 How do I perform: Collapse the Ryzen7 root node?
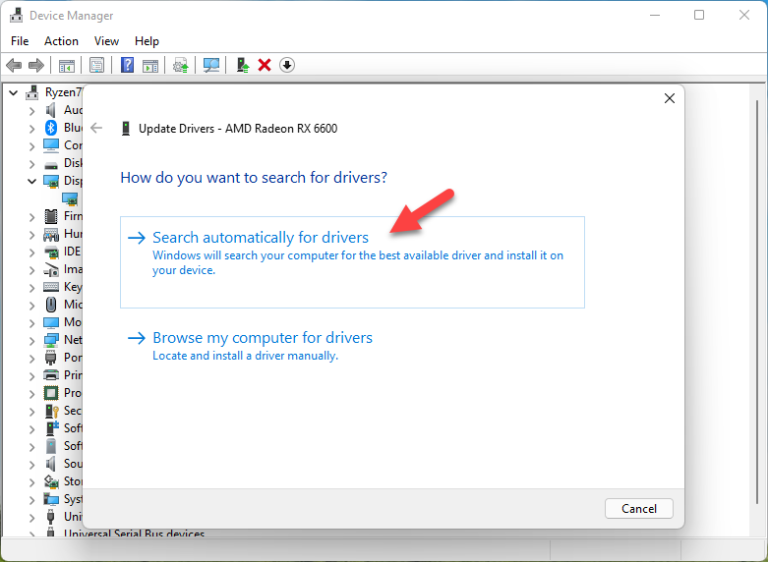[14, 93]
